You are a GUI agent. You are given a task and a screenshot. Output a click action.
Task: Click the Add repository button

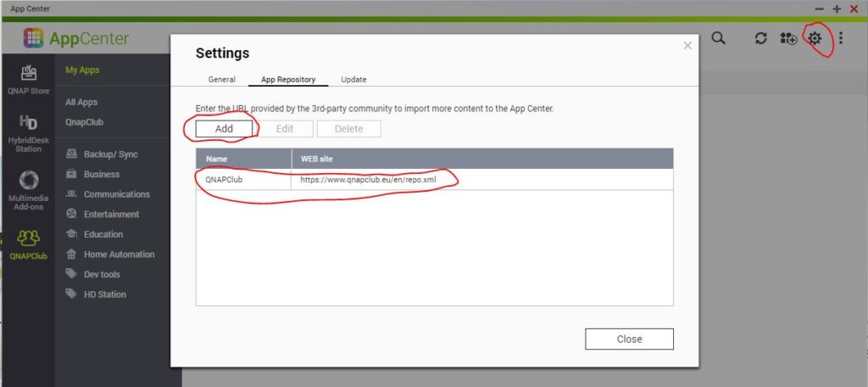[224, 129]
